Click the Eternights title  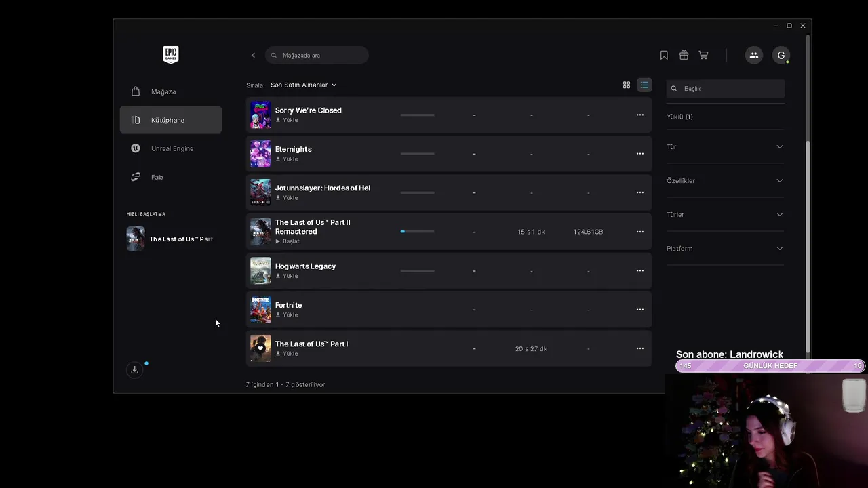(293, 149)
